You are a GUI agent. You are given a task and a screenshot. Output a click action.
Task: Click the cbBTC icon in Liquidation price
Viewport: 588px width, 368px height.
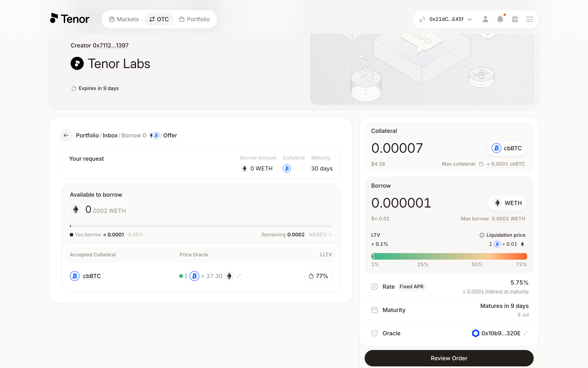(x=497, y=244)
